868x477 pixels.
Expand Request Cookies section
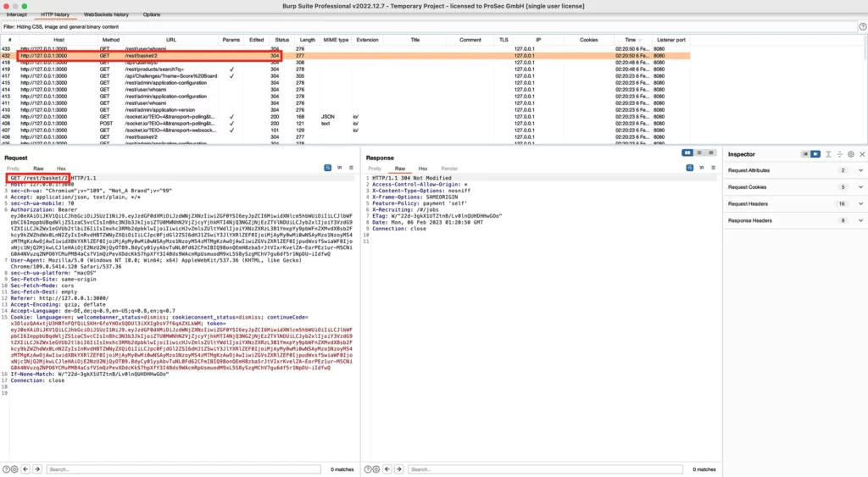coord(860,187)
